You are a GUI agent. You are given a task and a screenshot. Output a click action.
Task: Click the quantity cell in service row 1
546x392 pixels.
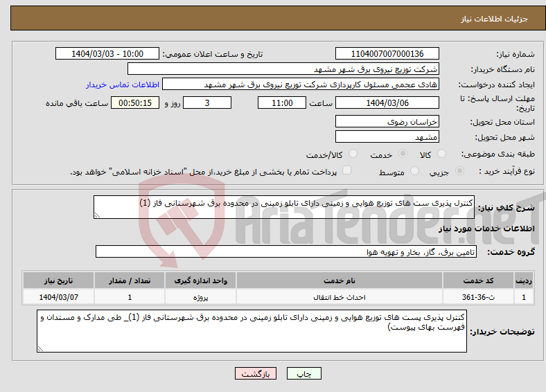130,297
